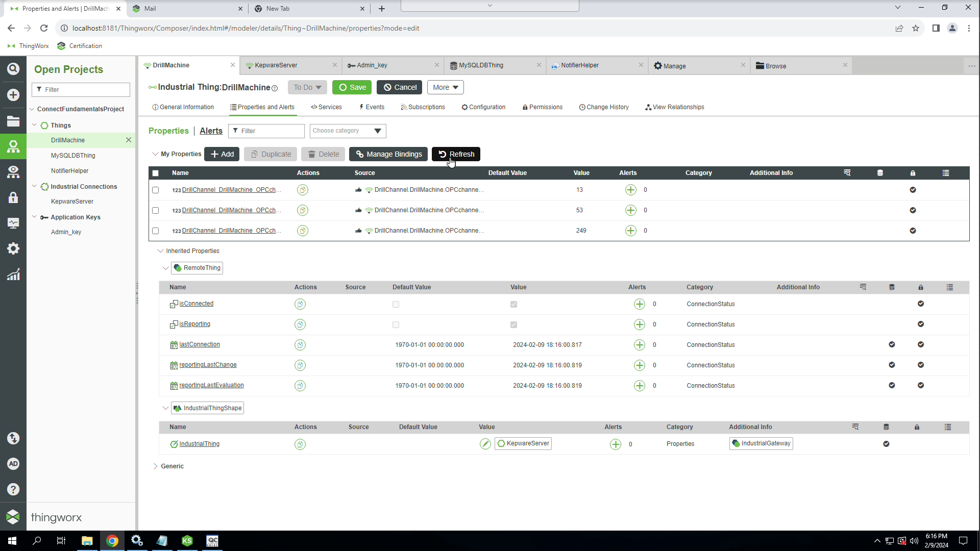The width and height of the screenshot is (980, 551).
Task: Open File Explorer from the taskbar
Action: click(87, 541)
